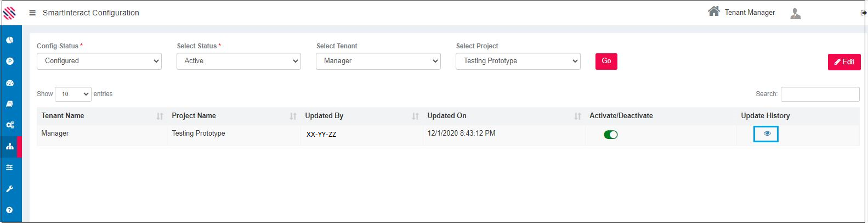
Task: View update history eye icon
Action: pyautogui.click(x=767, y=133)
